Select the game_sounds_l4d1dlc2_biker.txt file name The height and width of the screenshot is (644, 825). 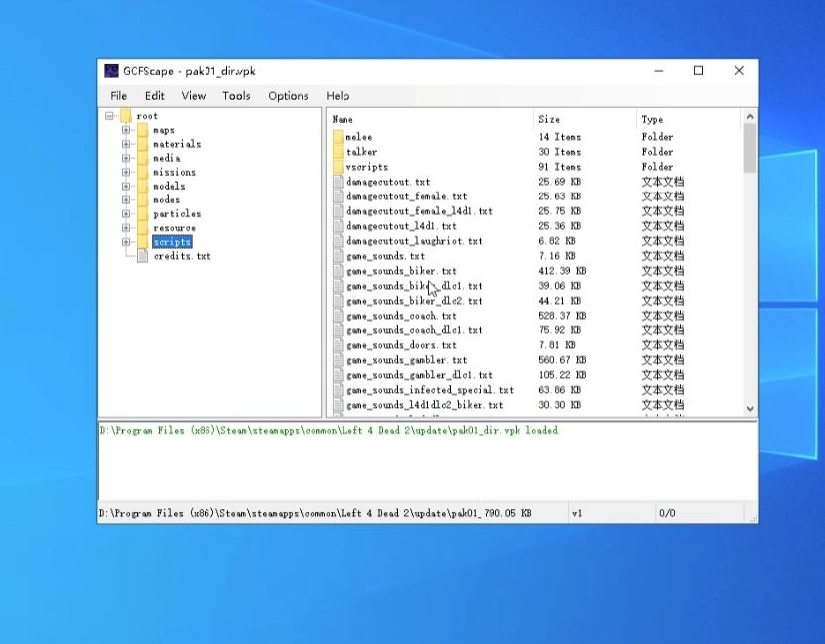pyautogui.click(x=425, y=405)
